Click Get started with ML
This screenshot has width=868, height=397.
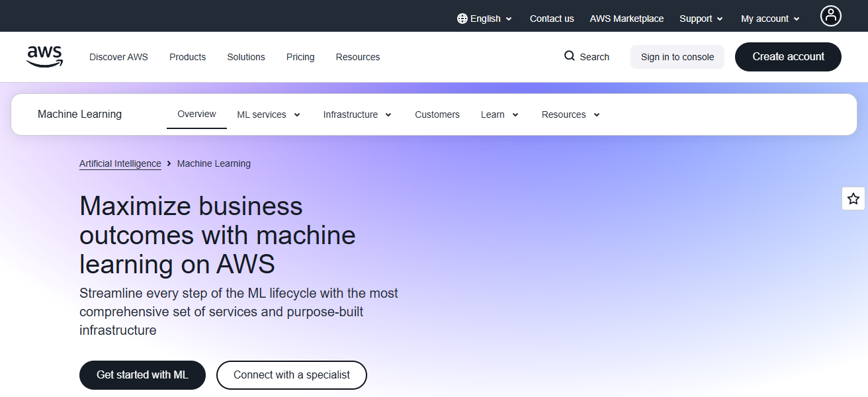(x=142, y=375)
